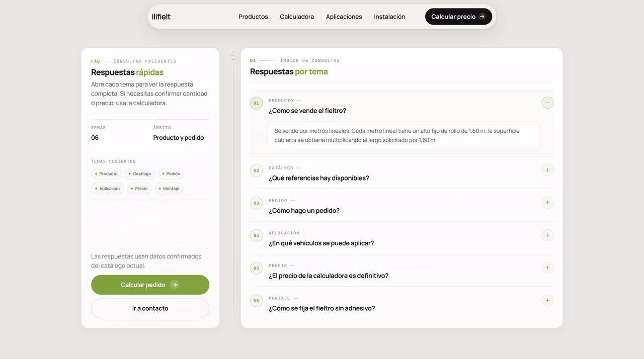Select the Producto topic chip
The image size is (644, 359).
[106, 174]
